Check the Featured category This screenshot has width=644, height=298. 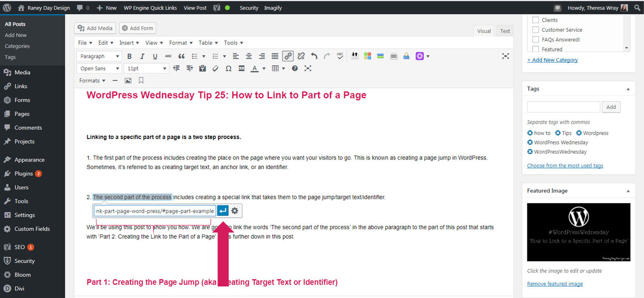pos(536,49)
